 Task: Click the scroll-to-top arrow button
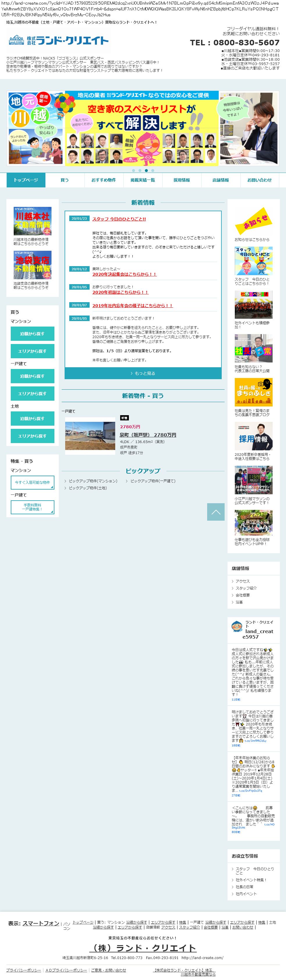(x=216, y=512)
